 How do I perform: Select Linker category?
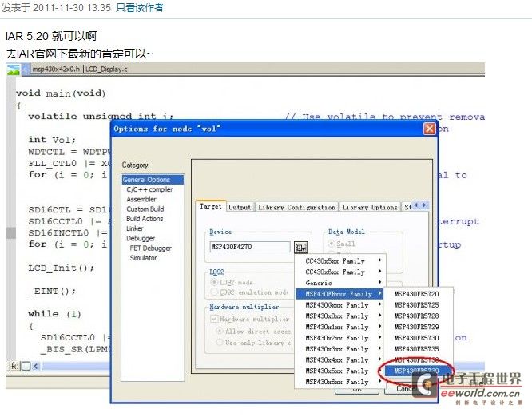135,228
